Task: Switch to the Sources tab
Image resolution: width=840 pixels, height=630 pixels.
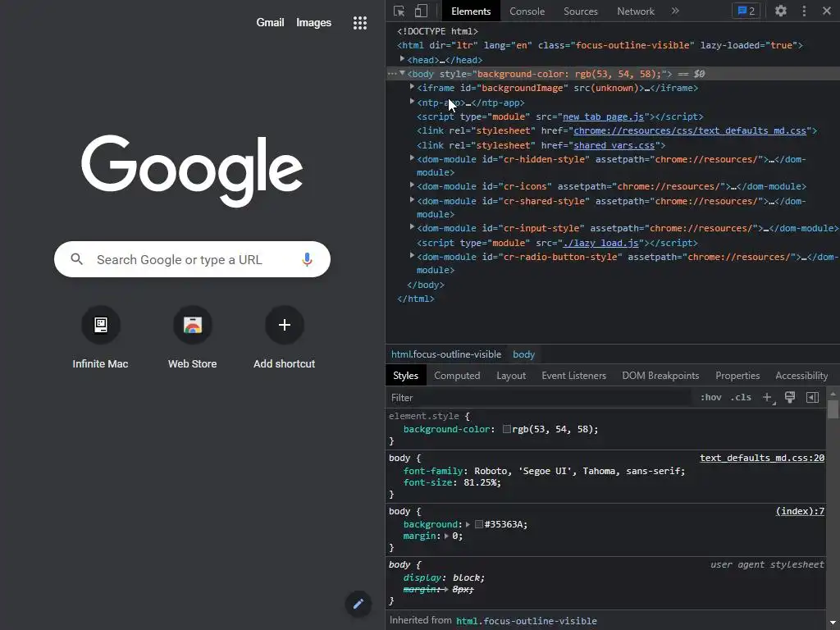Action: [580, 11]
